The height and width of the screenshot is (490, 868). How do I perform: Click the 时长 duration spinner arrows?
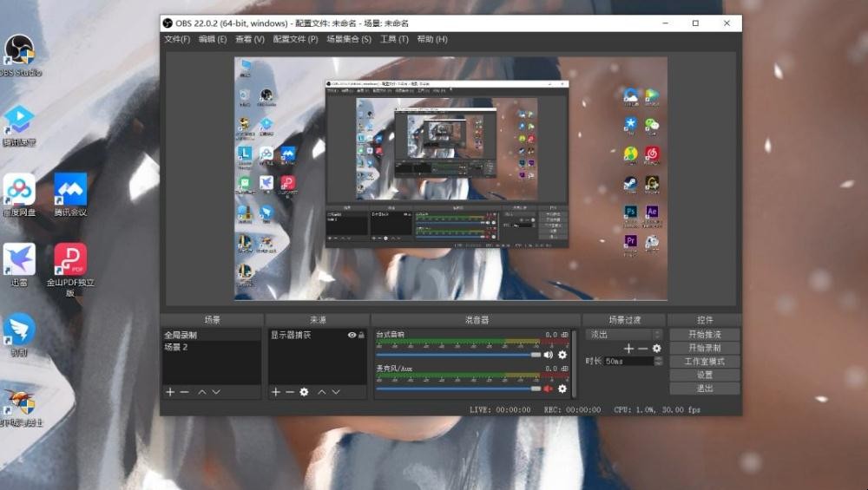658,361
